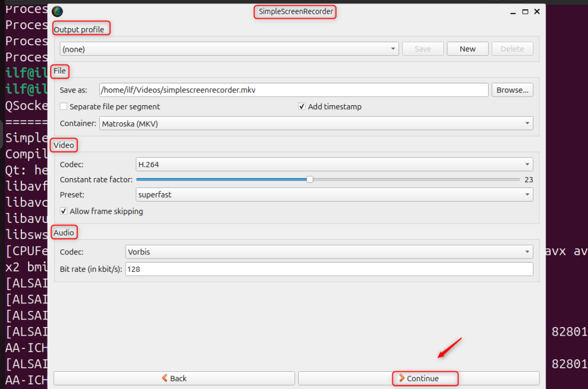The height and width of the screenshot is (389, 588).
Task: Save the current output profile
Action: pos(423,48)
